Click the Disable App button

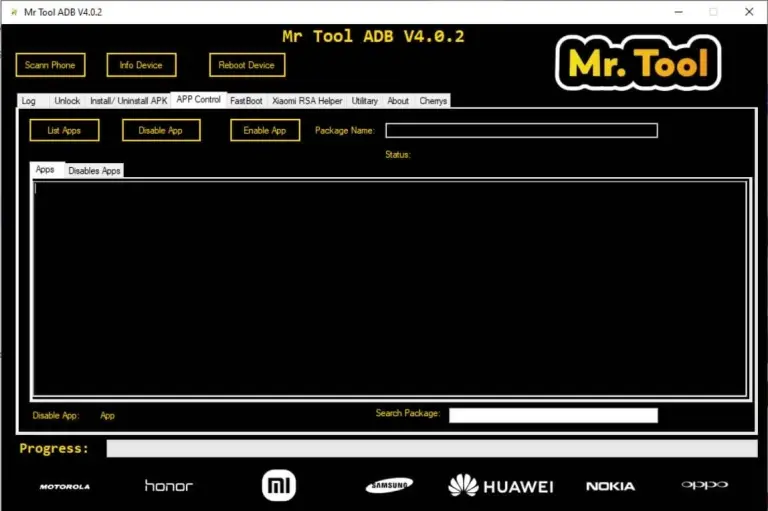click(161, 130)
